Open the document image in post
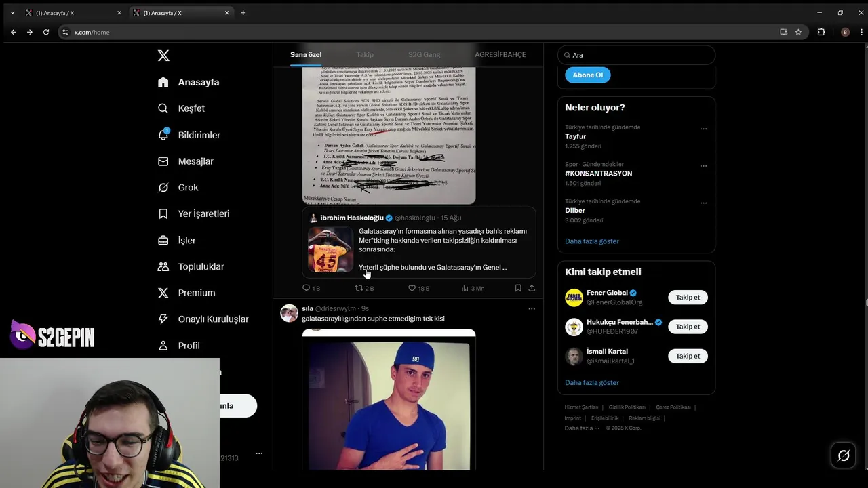Screen dimensions: 868x488 pos(389,136)
